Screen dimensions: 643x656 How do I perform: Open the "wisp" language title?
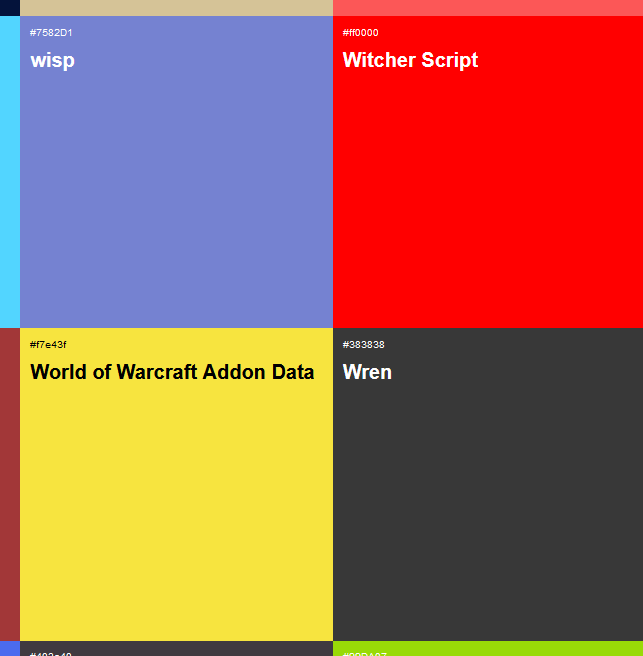pyautogui.click(x=52, y=60)
